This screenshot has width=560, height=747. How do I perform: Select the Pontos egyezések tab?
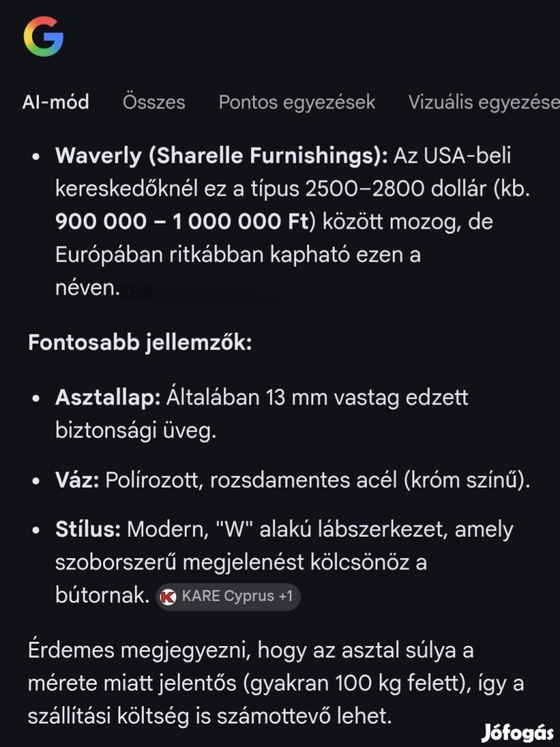point(297,102)
